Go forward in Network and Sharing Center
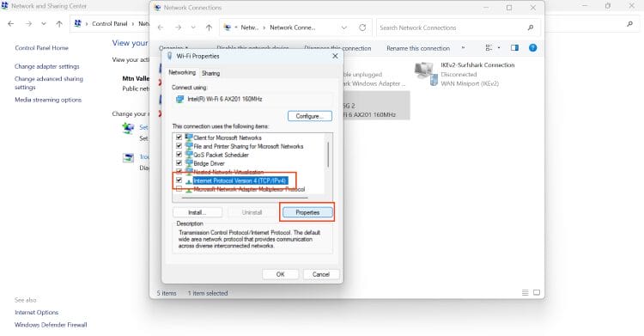 tap(28, 24)
